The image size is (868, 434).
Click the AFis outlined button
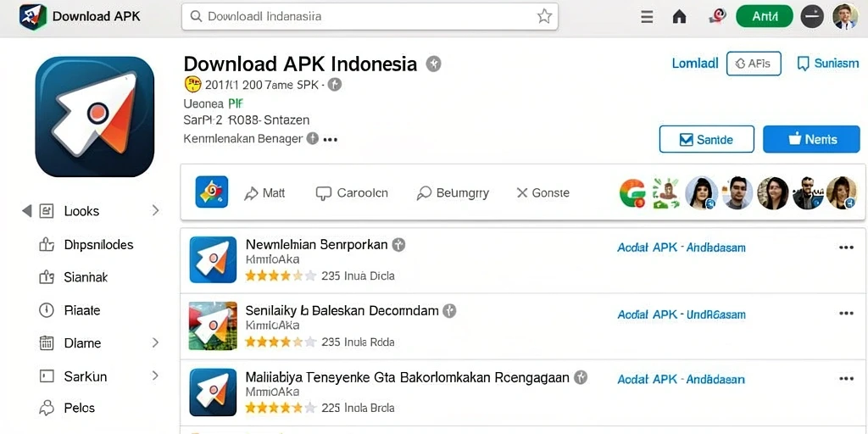coord(754,64)
